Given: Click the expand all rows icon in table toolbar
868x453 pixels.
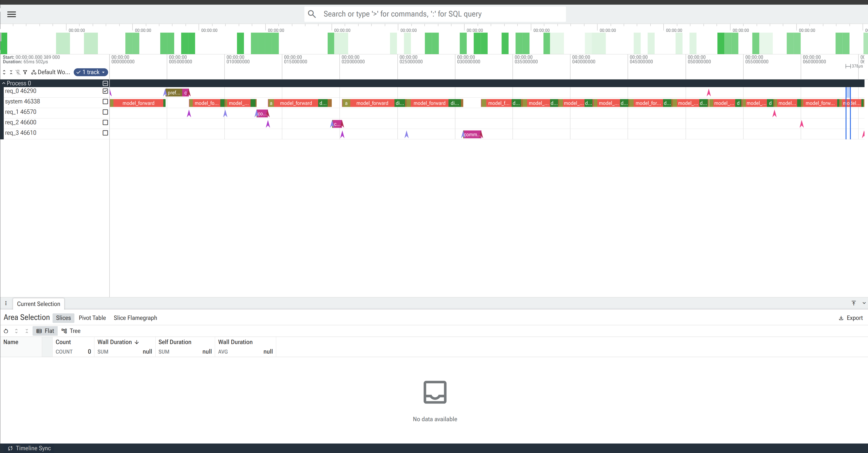Looking at the screenshot, I should point(16,331).
